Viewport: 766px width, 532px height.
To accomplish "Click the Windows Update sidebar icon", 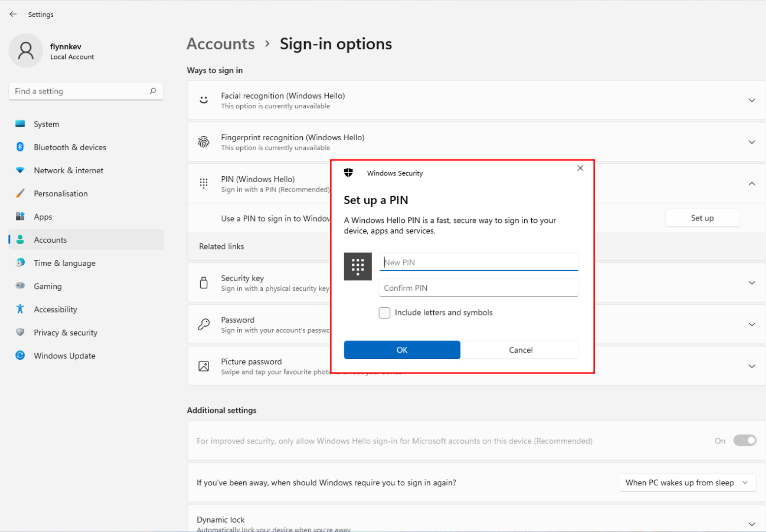I will coord(20,355).
